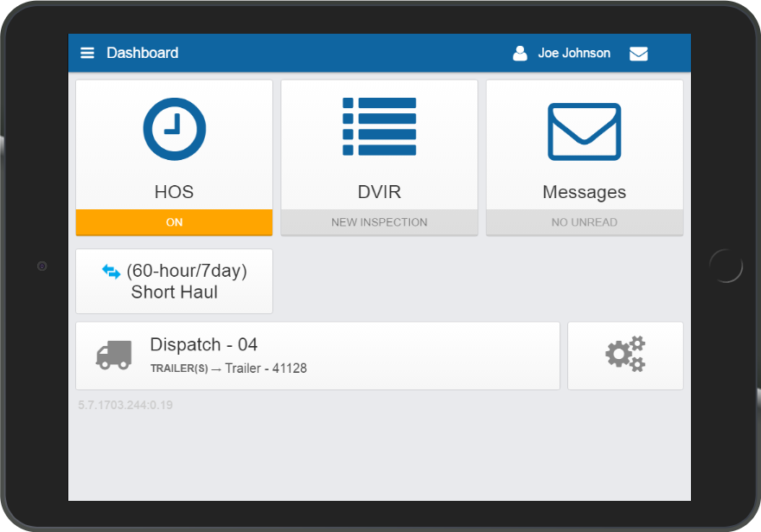
Task: Click the gray truck icon
Action: tap(114, 356)
